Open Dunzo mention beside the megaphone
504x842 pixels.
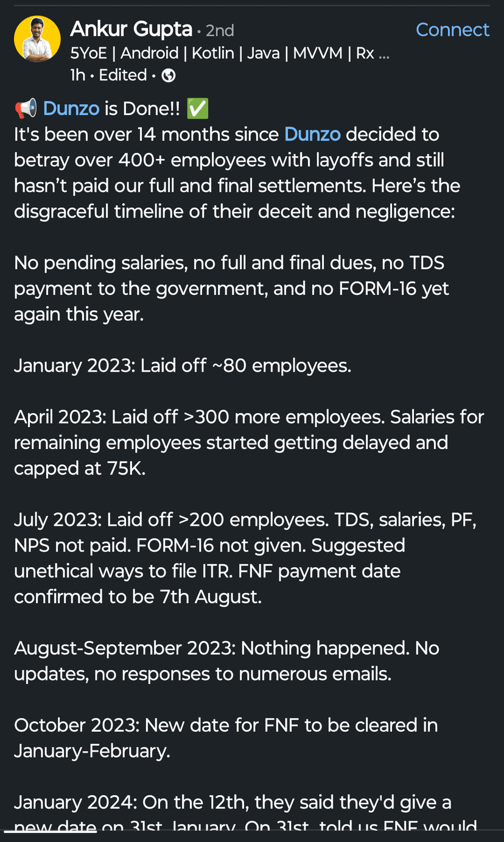pyautogui.click(x=71, y=109)
